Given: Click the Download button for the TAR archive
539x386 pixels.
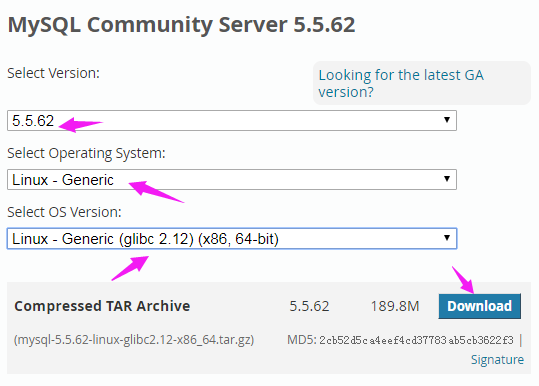Looking at the screenshot, I should click(x=480, y=306).
